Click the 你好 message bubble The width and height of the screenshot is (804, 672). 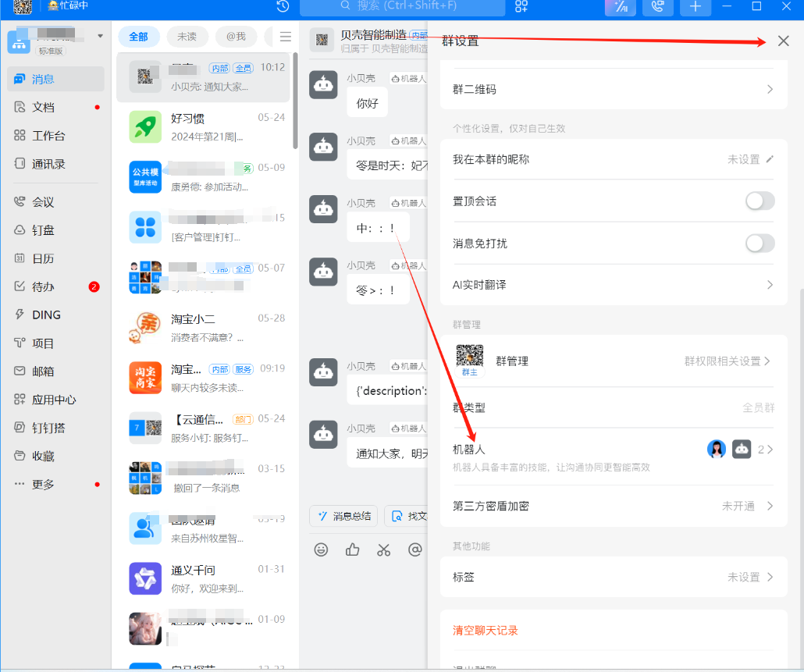(x=367, y=104)
